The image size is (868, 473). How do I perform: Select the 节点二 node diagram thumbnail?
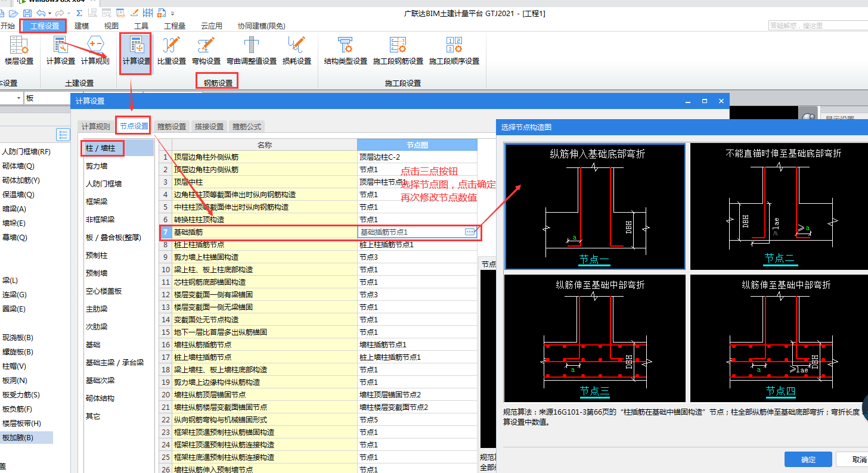click(779, 207)
